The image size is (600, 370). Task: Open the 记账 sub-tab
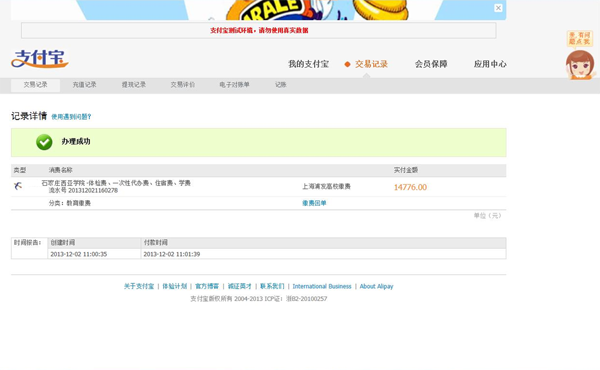(x=280, y=85)
